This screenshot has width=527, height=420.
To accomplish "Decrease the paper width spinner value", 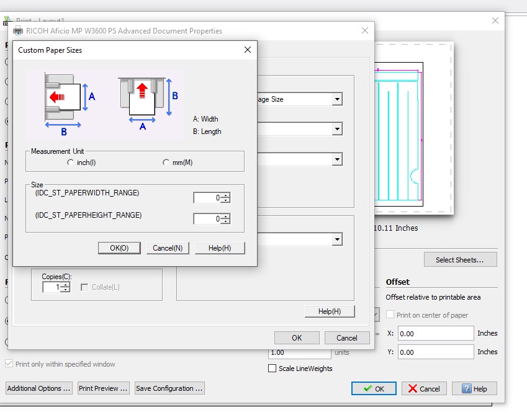I will [226, 200].
